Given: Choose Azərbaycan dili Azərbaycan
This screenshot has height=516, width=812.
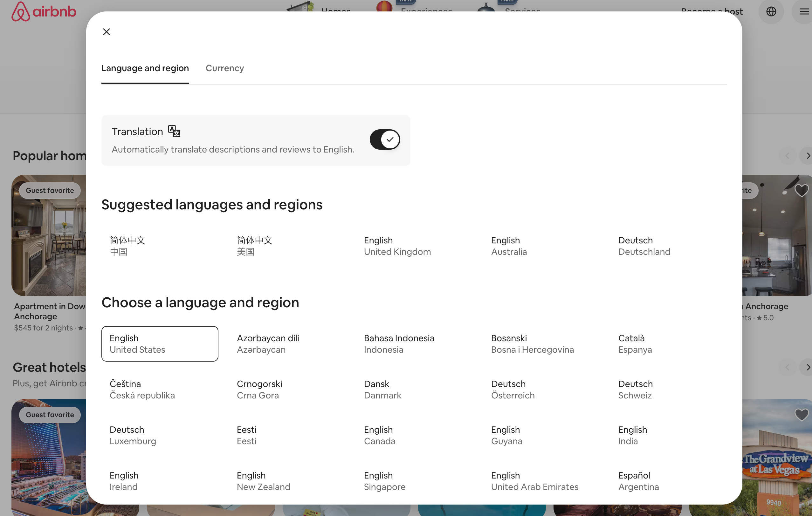Looking at the screenshot, I should pyautogui.click(x=287, y=344).
